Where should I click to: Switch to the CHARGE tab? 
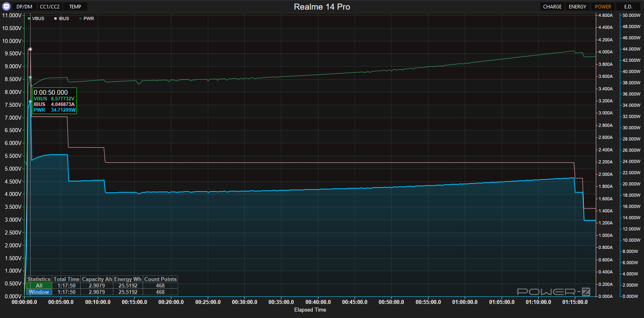pos(552,7)
